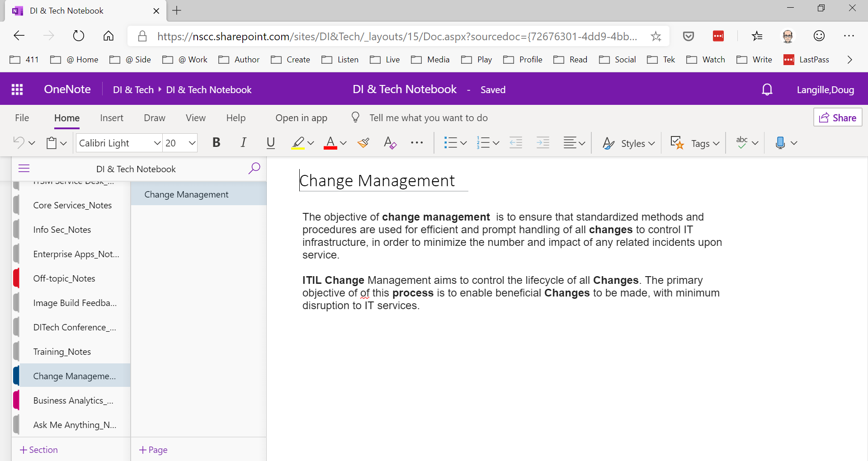Expand the font size dropdown
This screenshot has height=461, width=868.
tap(192, 143)
